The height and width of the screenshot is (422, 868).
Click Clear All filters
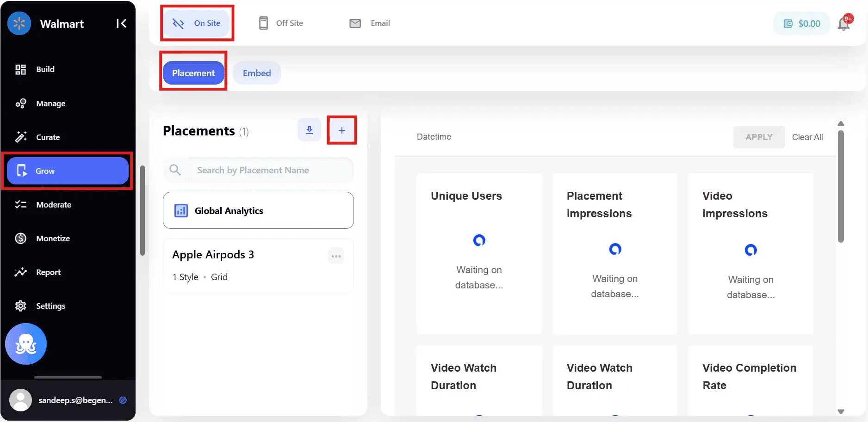tap(807, 137)
